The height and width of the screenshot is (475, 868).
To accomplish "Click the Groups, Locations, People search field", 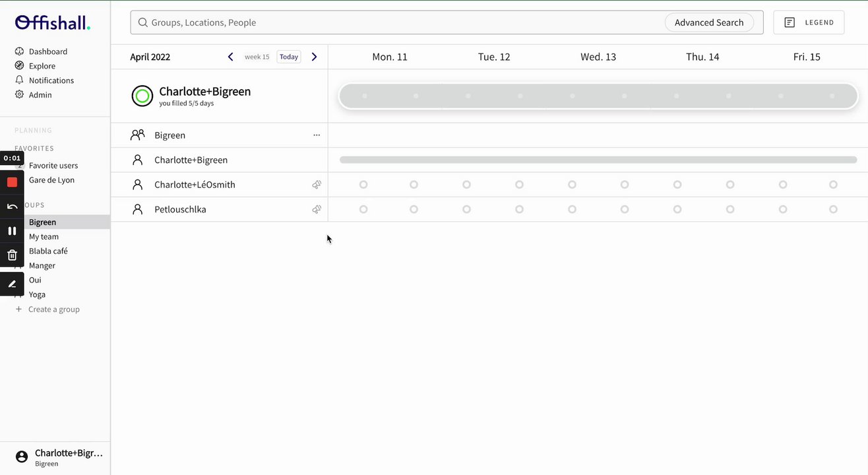I will pyautogui.click(x=396, y=22).
